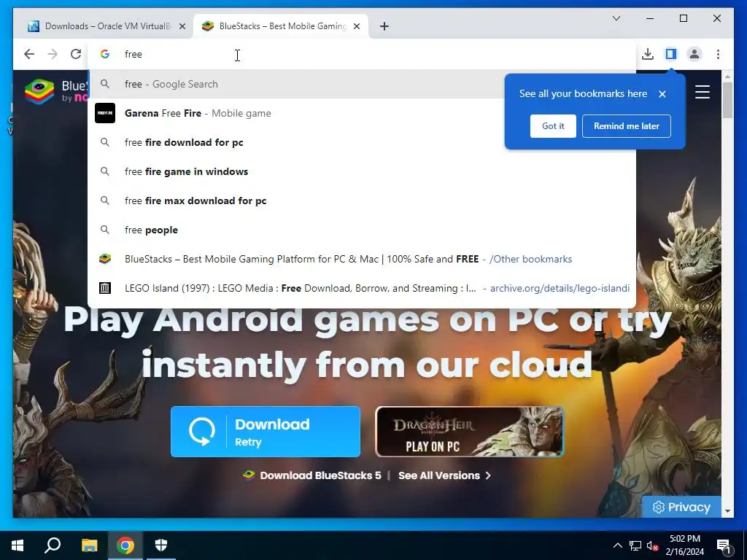Open the Windows Start menu

[18, 545]
